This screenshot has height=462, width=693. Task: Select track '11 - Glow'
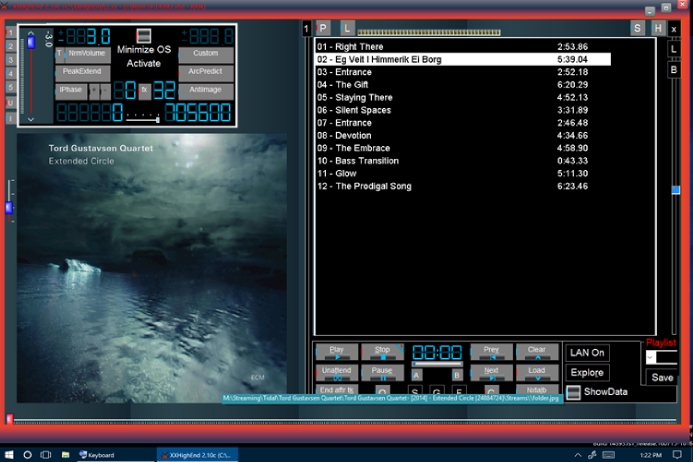(x=463, y=174)
